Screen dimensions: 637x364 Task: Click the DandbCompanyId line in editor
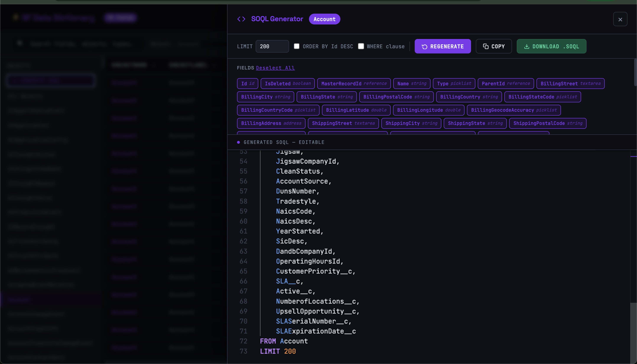(x=306, y=251)
